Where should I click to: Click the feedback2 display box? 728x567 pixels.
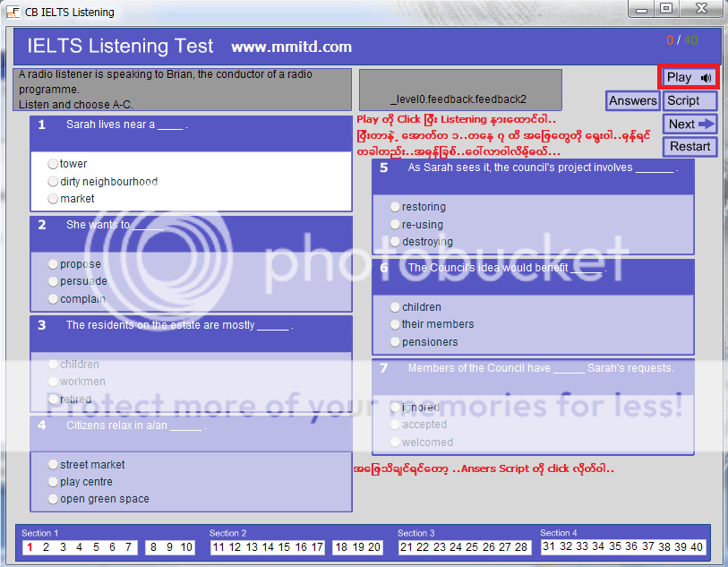pyautogui.click(x=460, y=90)
